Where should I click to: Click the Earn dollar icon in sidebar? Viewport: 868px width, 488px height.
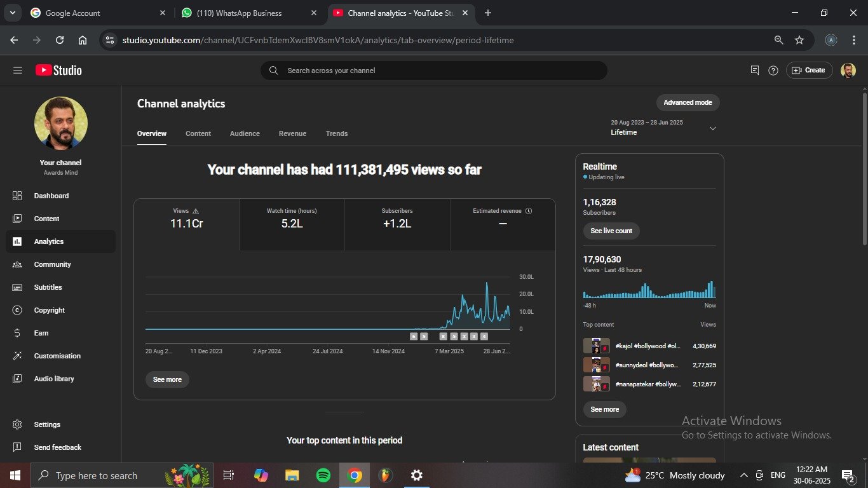coord(17,333)
